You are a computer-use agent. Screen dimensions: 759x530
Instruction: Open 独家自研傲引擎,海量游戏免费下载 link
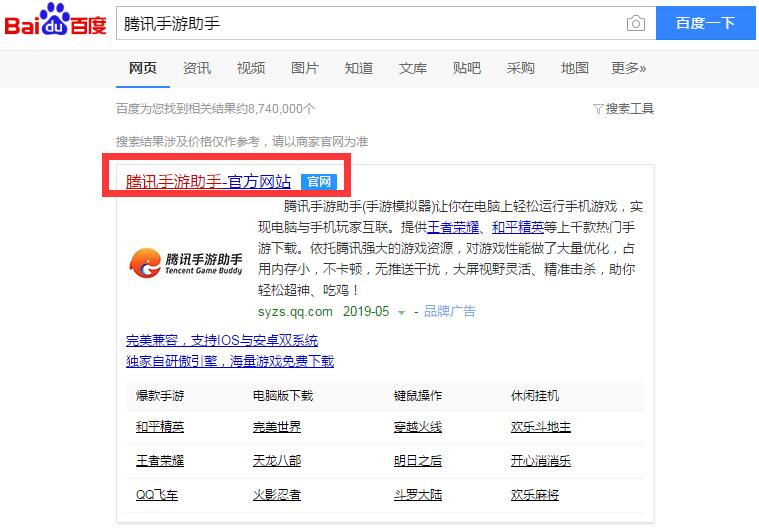(230, 361)
